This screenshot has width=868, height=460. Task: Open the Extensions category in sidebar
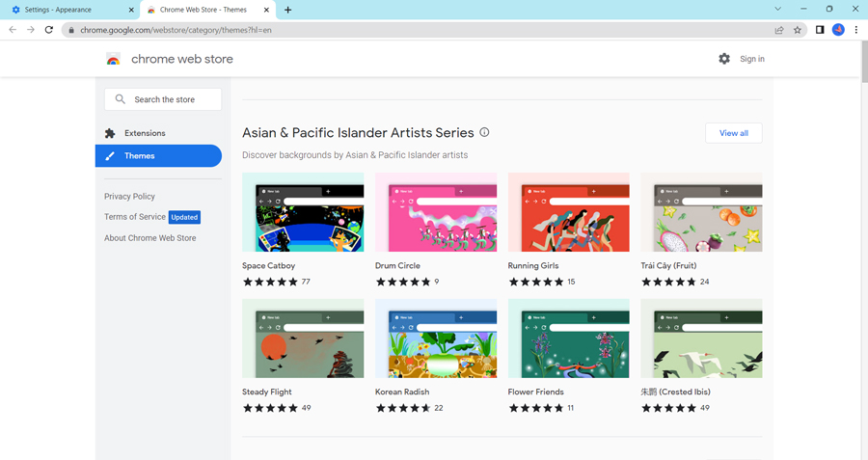coord(158,133)
